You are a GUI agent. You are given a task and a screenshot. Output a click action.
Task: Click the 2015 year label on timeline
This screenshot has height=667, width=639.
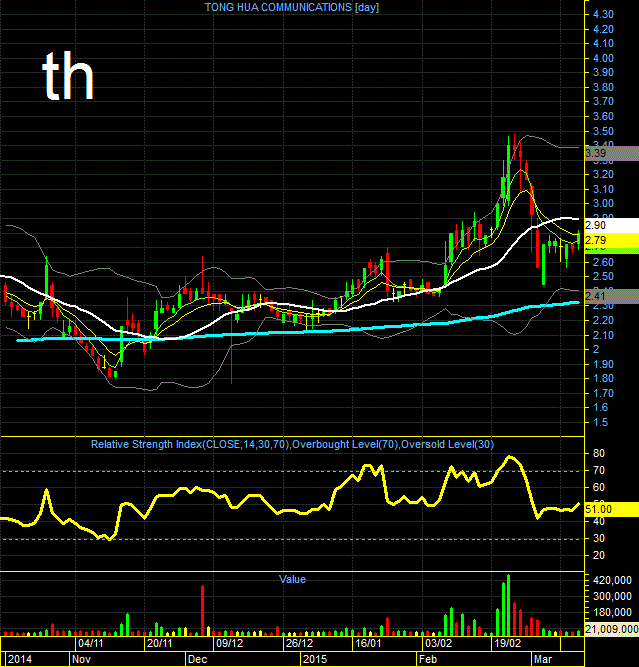(x=315, y=659)
